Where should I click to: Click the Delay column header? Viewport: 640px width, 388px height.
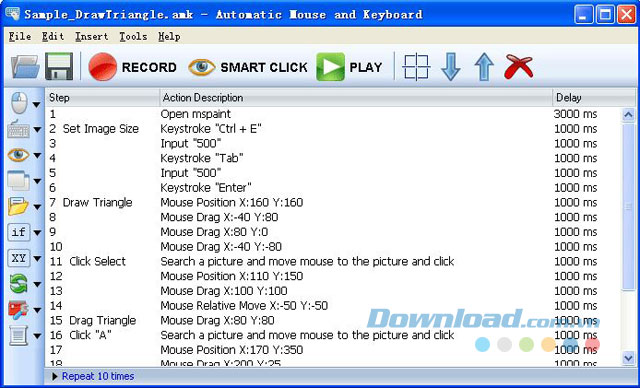pos(594,98)
